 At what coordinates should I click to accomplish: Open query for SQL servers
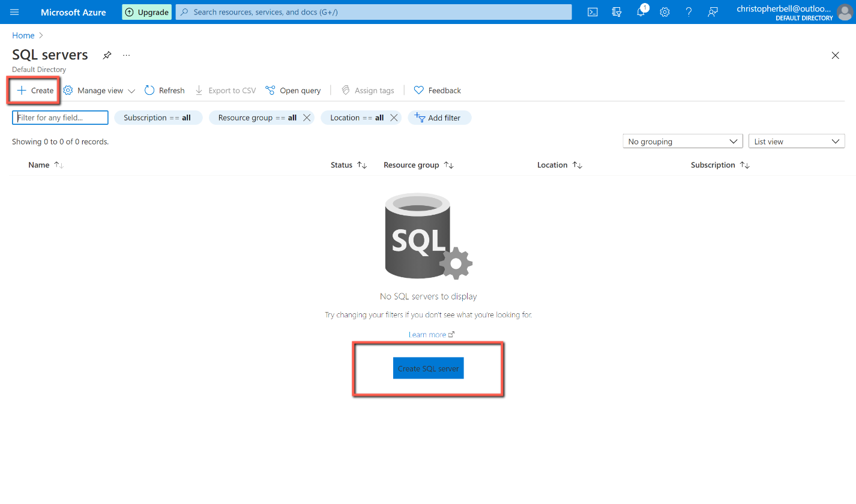pyautogui.click(x=293, y=90)
